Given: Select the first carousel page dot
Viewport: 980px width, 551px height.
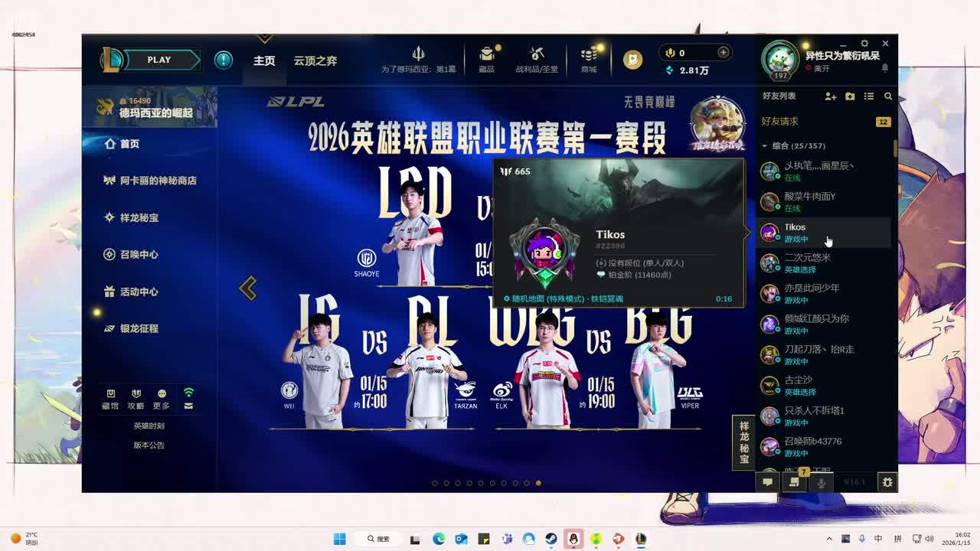Looking at the screenshot, I should [x=435, y=483].
